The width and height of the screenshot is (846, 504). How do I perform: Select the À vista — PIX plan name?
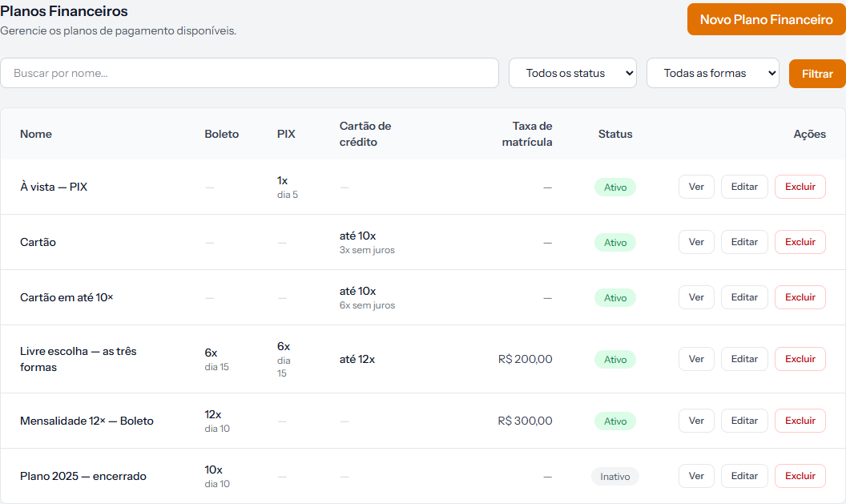click(54, 187)
